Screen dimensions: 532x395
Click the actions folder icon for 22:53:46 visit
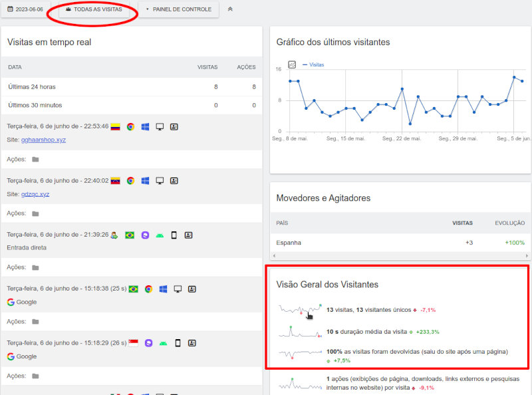[x=35, y=159]
